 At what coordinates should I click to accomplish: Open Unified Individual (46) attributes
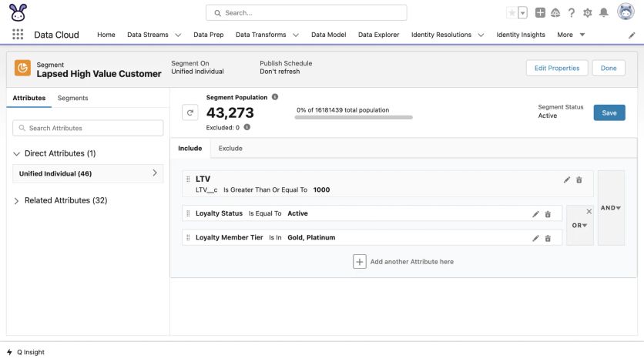coord(88,173)
